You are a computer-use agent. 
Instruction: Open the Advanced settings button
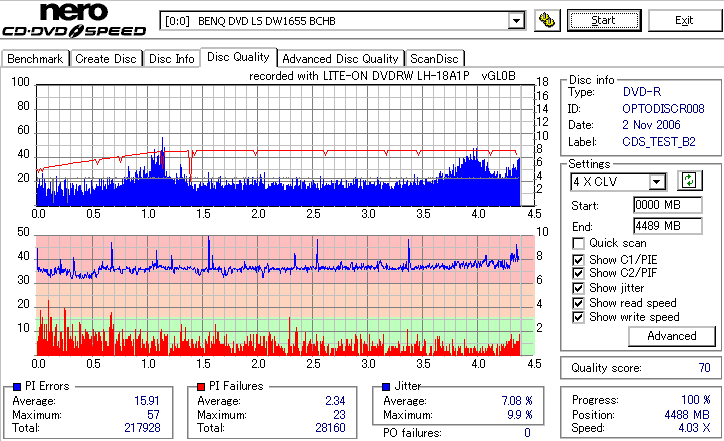(671, 336)
